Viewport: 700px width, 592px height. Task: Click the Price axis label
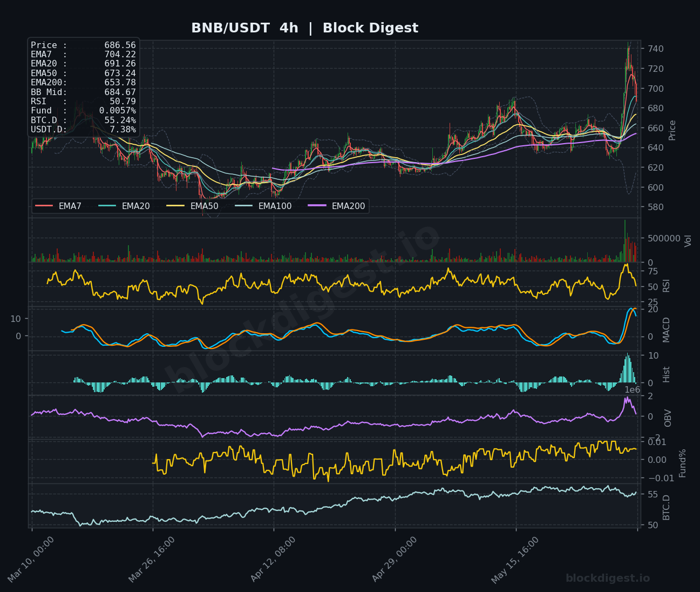672,130
